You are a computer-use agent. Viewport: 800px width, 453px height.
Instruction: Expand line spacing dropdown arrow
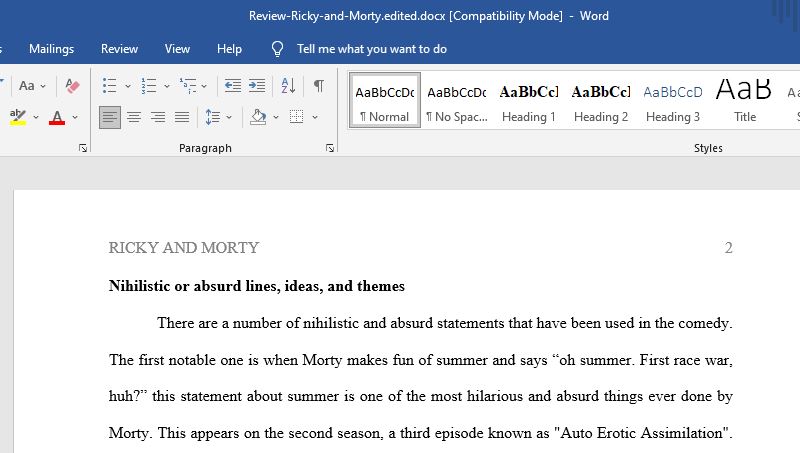point(229,117)
